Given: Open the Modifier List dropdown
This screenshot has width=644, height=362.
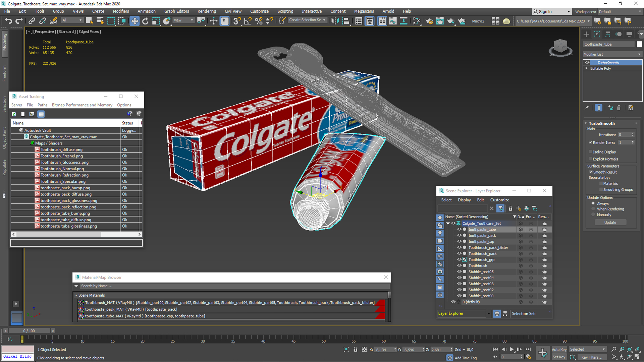Looking at the screenshot, I should pos(612,54).
